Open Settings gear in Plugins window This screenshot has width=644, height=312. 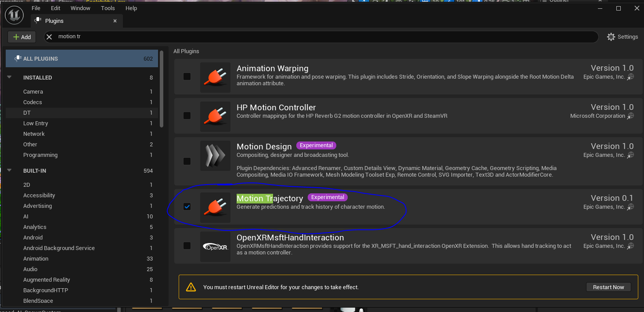[x=611, y=37]
